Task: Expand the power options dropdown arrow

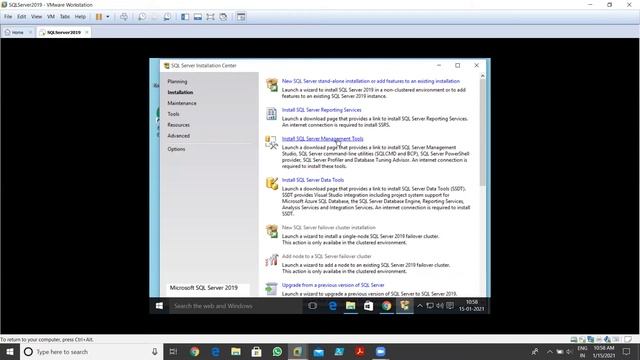Action: pos(108,17)
